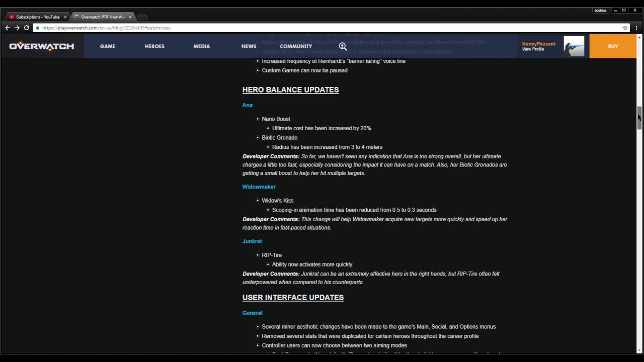The image size is (644, 362).
Task: Click the HERO BALANCE UPDATES heading
Action: click(290, 90)
